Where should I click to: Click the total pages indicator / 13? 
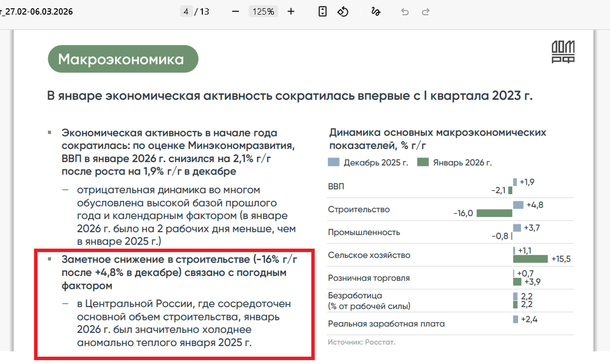tap(203, 11)
